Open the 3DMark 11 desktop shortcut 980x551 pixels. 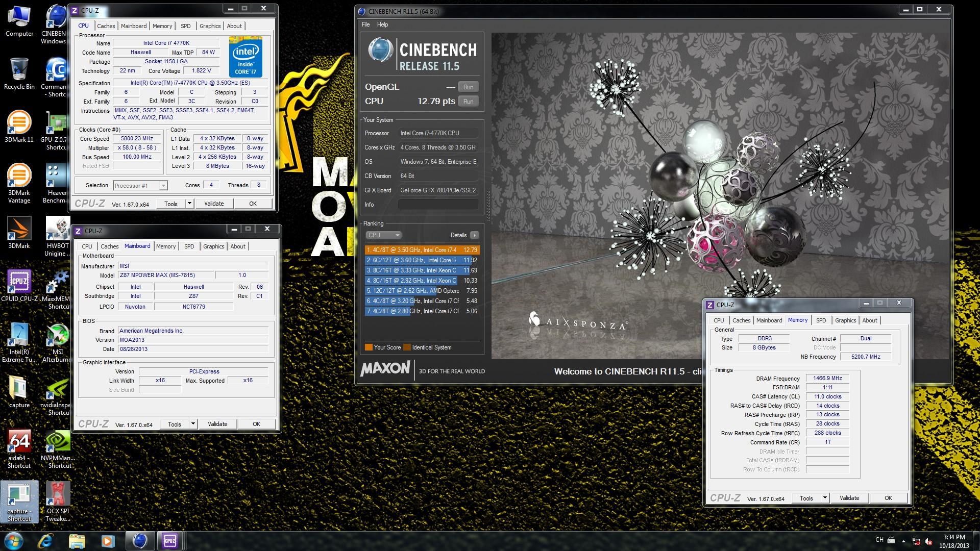pyautogui.click(x=19, y=128)
